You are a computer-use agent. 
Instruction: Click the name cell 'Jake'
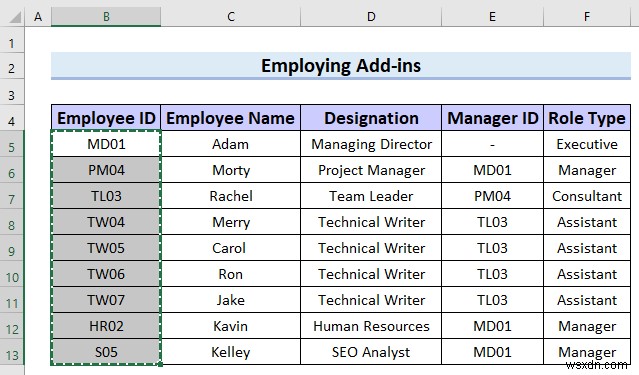[231, 300]
